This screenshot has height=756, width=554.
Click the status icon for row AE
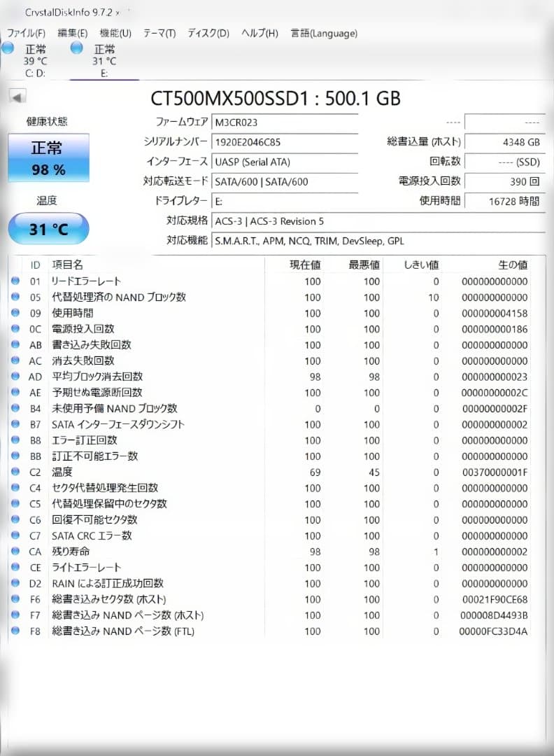click(x=15, y=392)
